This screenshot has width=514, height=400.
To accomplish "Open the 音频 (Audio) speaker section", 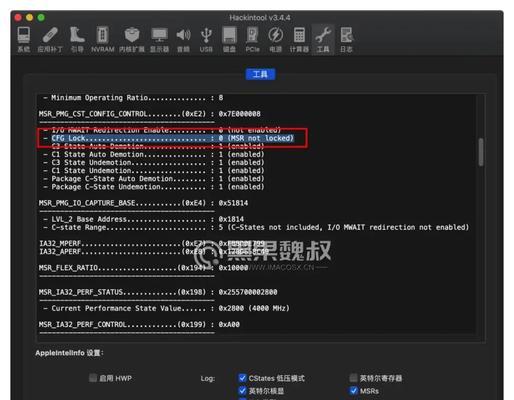I will (x=183, y=39).
